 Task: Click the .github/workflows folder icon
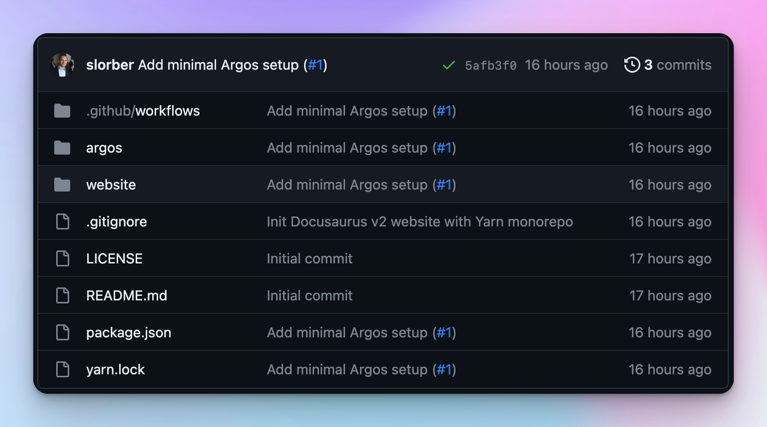[62, 111]
